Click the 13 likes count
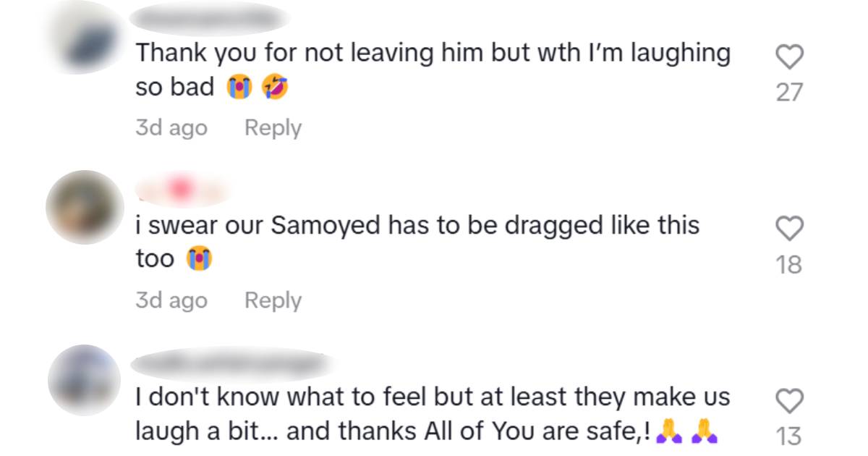Screen dimensions: 868x456 789,436
